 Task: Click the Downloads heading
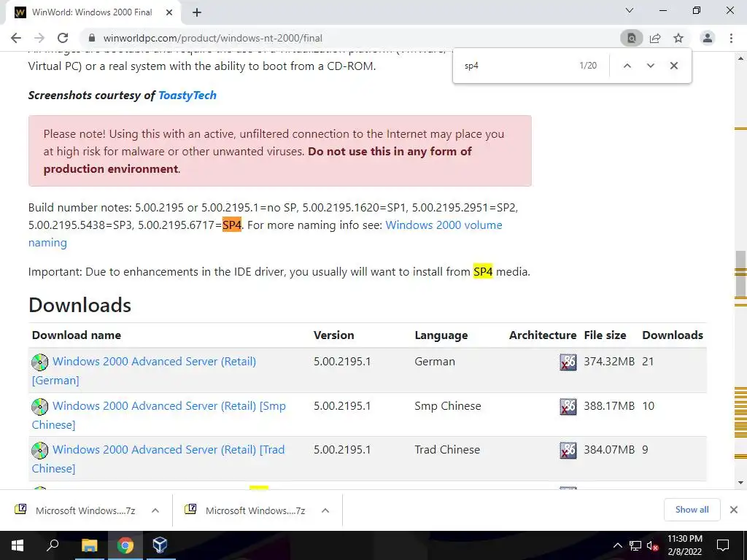point(80,306)
